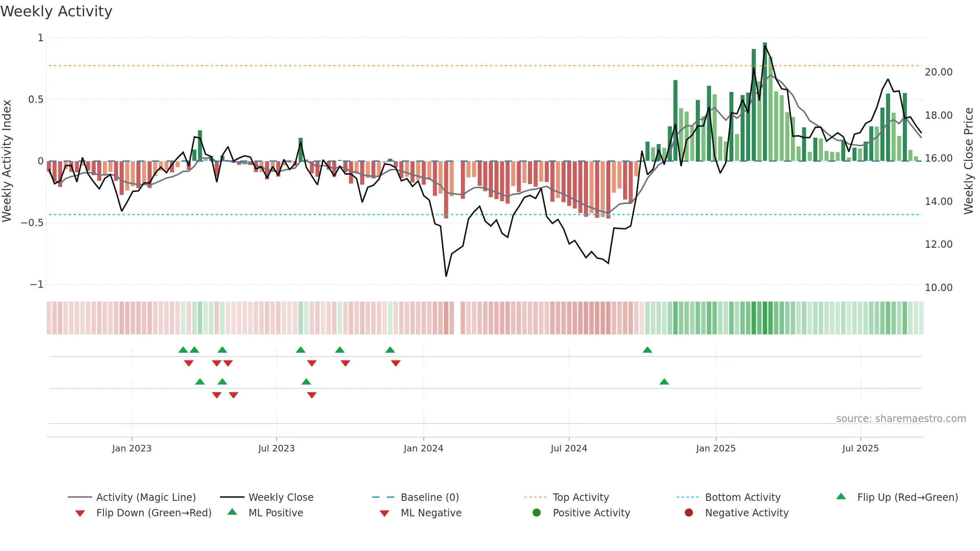
Task: Toggle Flip Up (Red→Green) legend entry
Action: point(897,497)
